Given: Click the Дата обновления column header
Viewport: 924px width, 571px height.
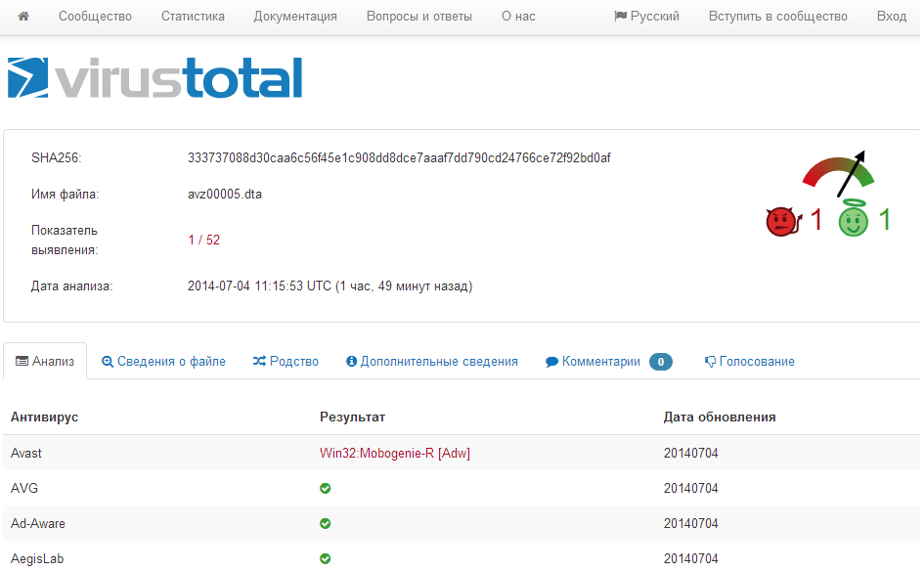Looking at the screenshot, I should (x=720, y=417).
